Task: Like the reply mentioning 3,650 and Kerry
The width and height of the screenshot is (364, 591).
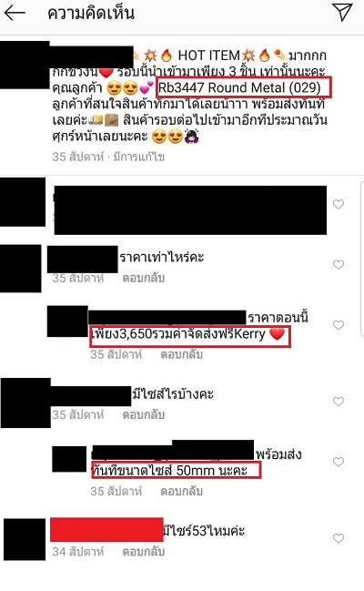Action: click(x=339, y=325)
